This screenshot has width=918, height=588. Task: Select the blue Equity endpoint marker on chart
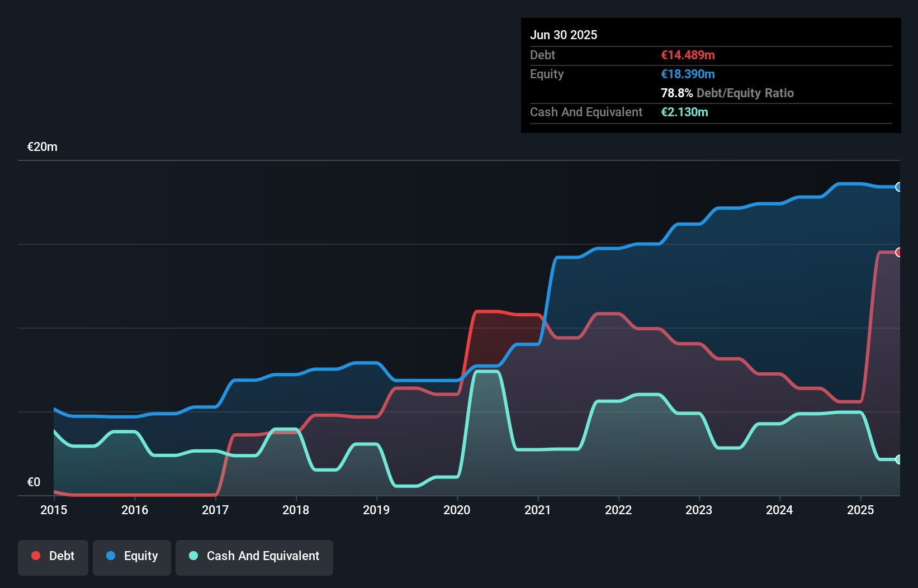[x=899, y=187]
